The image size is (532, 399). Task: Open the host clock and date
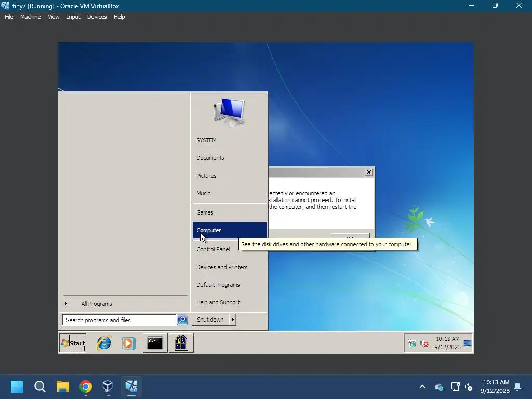pyautogui.click(x=495, y=387)
